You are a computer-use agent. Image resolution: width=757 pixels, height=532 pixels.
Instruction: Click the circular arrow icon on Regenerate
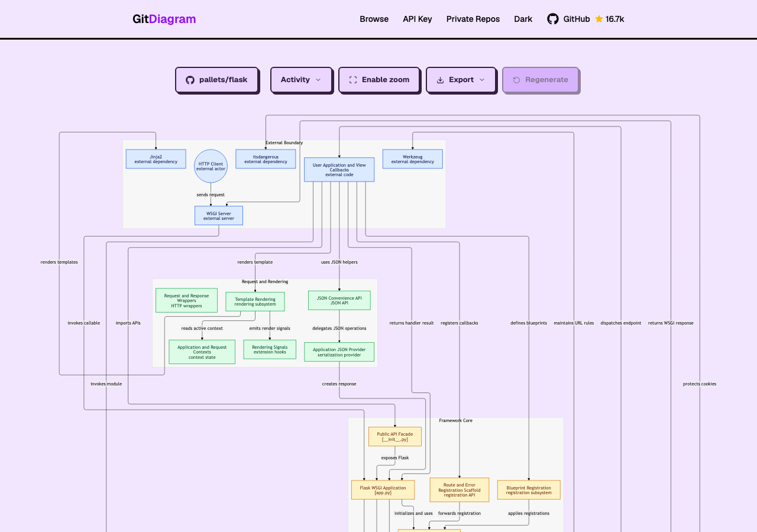click(516, 80)
